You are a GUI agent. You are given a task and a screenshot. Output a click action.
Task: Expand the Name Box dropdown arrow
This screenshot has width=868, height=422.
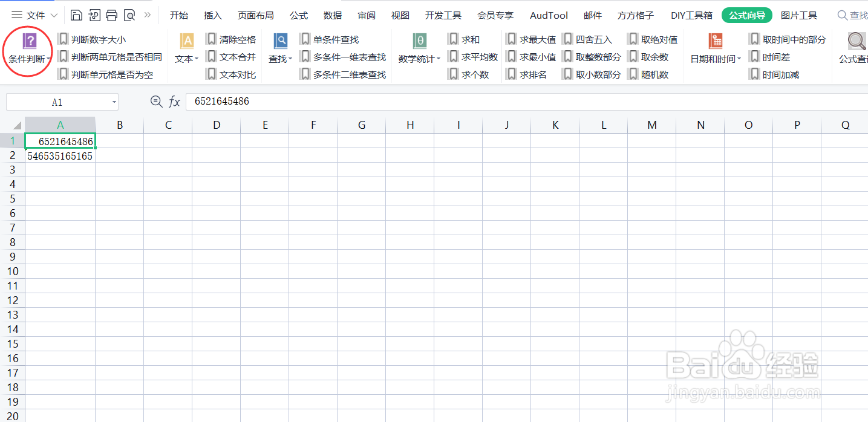(x=114, y=102)
